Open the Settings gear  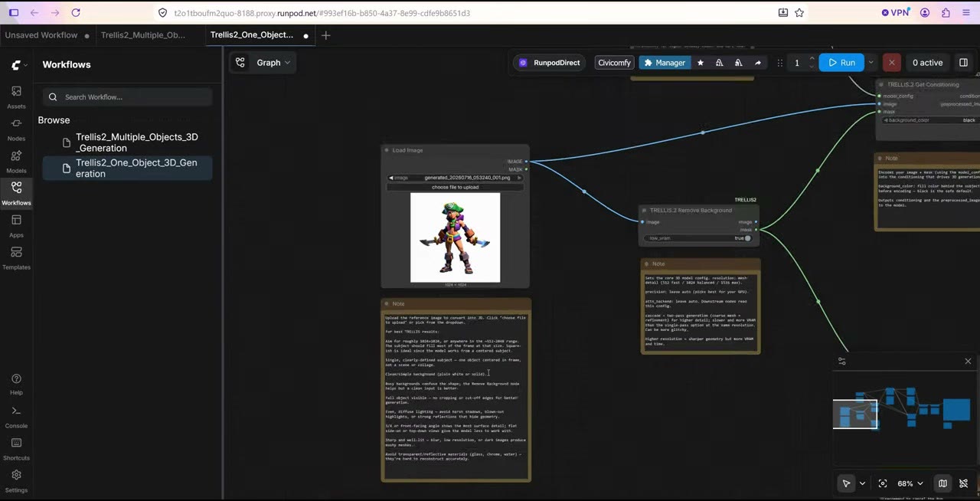pos(16,481)
